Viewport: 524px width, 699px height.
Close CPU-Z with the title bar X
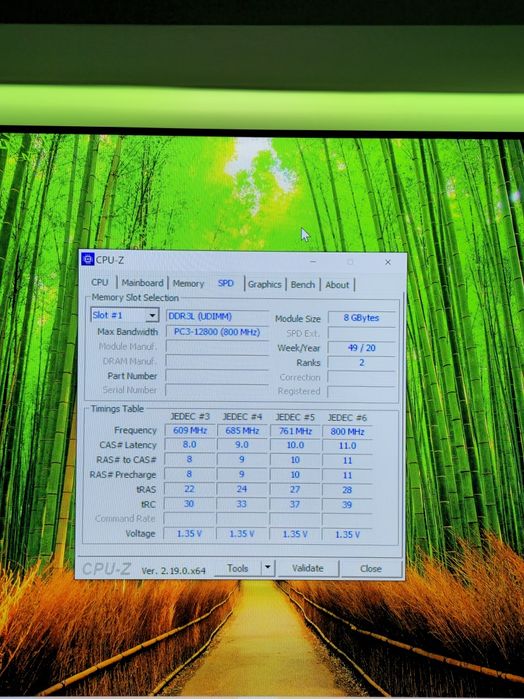coord(388,262)
